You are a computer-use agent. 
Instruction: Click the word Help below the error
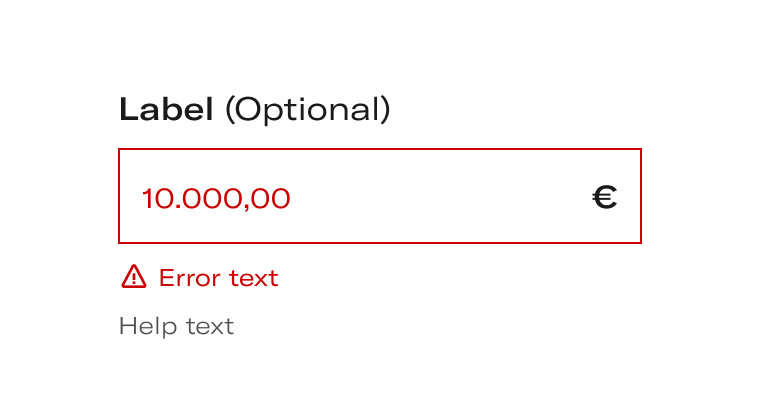tap(148, 326)
